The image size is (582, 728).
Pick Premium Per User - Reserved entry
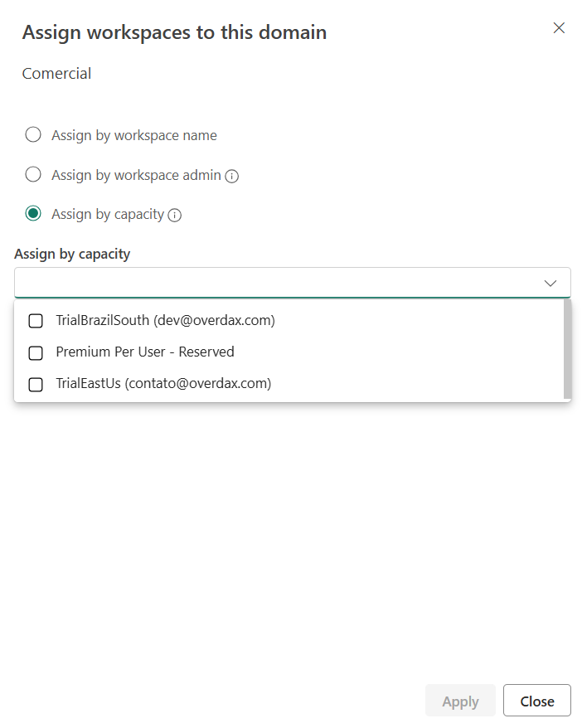[145, 352]
